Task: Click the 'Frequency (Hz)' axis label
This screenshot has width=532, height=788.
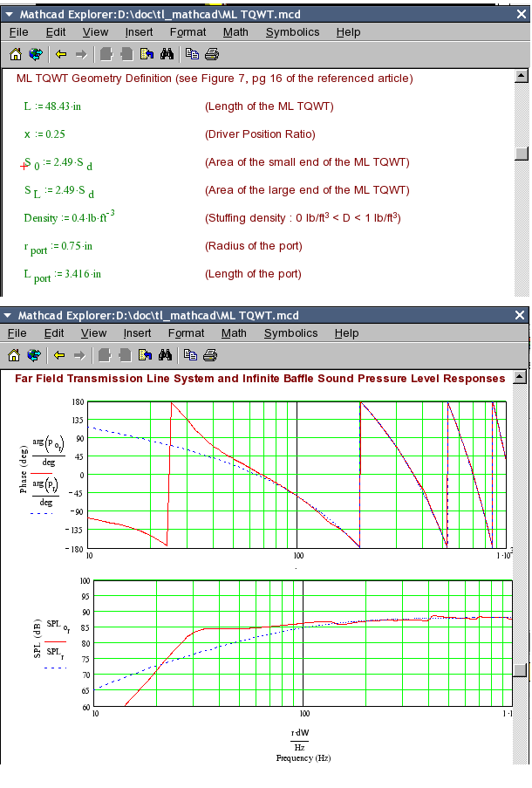Action: tap(304, 757)
